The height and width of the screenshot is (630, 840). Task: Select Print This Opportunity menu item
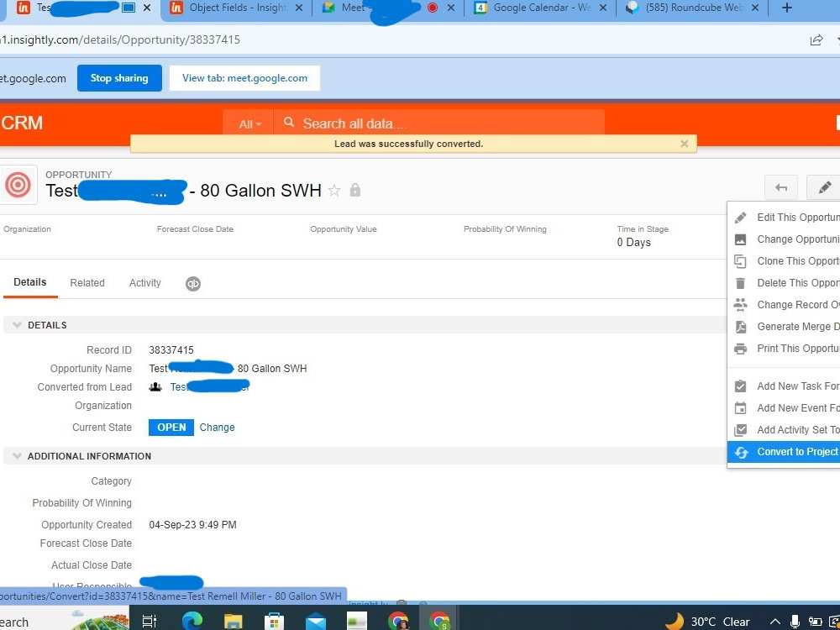pos(784,349)
